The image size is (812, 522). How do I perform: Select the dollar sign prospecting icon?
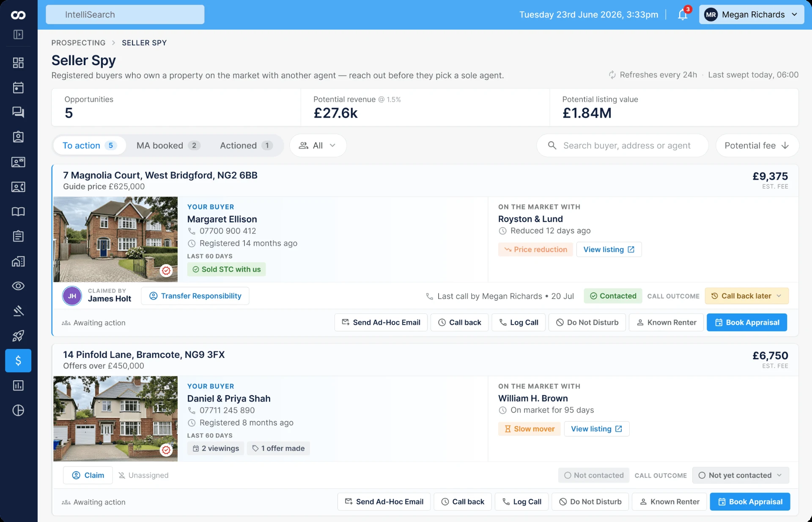(x=18, y=360)
